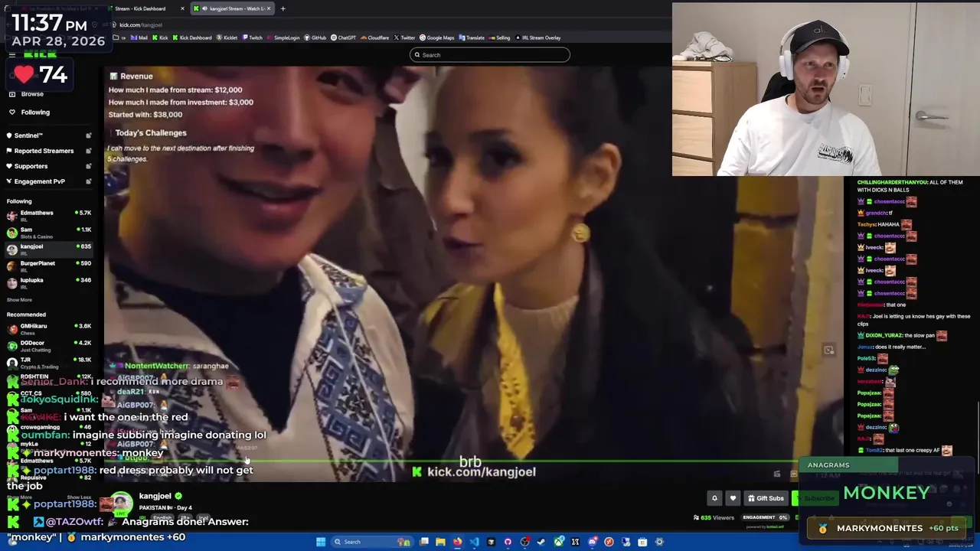Open the Following page in sidebar
The width and height of the screenshot is (980, 551).
pos(35,112)
